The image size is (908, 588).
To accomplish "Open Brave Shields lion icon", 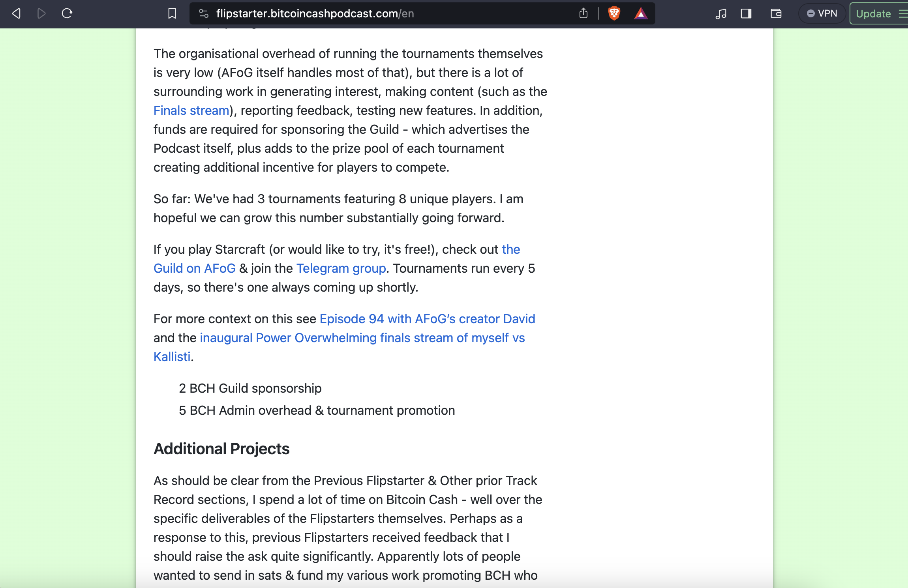I will point(614,14).
